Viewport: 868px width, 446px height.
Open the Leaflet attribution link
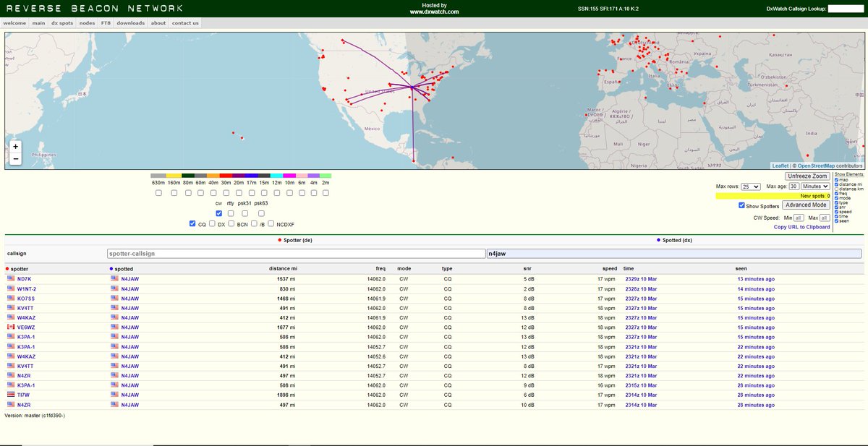[x=780, y=166]
